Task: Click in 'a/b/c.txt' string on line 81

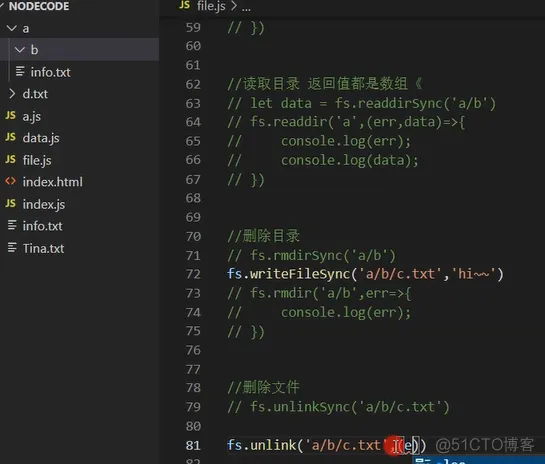Action: tap(347, 445)
